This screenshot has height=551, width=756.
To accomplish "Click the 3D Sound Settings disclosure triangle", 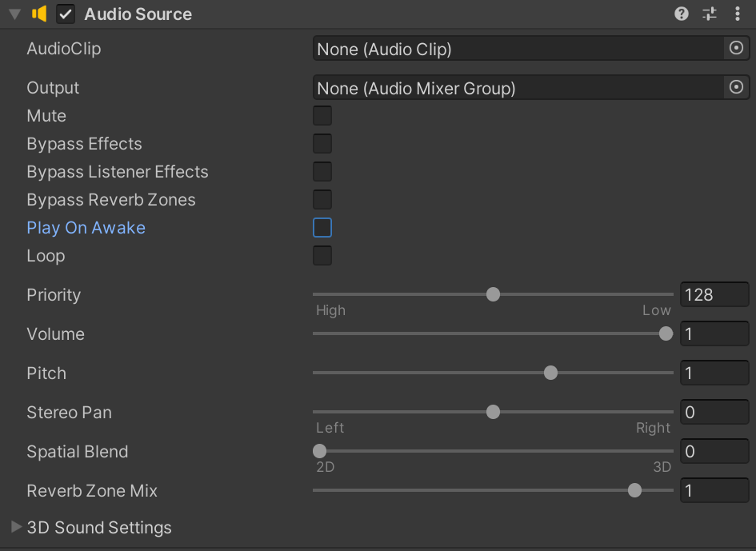I will point(16,527).
